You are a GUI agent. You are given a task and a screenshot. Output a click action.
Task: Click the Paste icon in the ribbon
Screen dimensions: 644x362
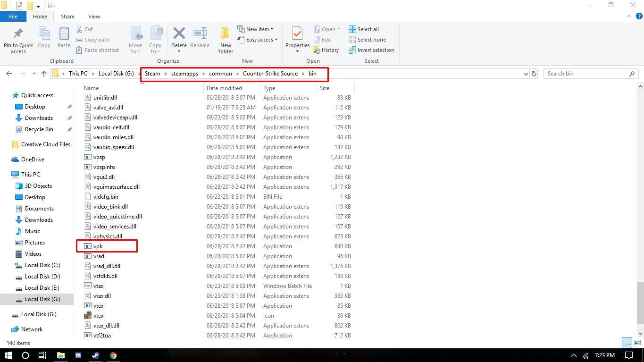pyautogui.click(x=64, y=34)
